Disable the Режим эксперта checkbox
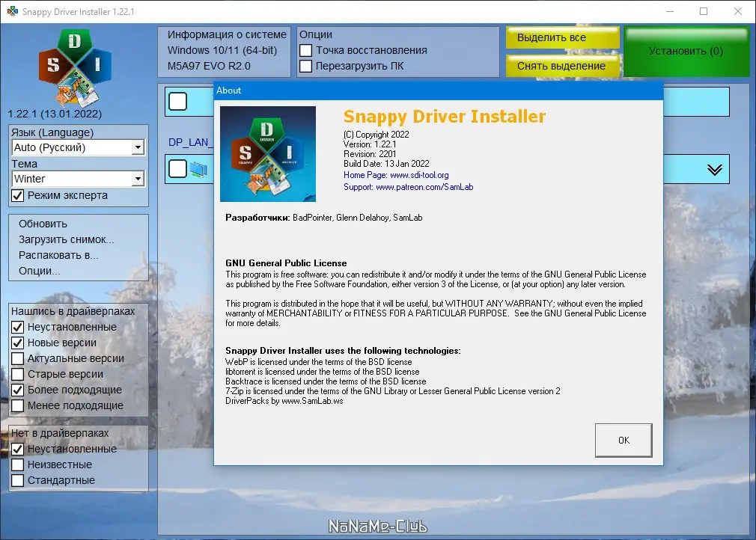Screen dimensions: 756x540 [x=16, y=195]
